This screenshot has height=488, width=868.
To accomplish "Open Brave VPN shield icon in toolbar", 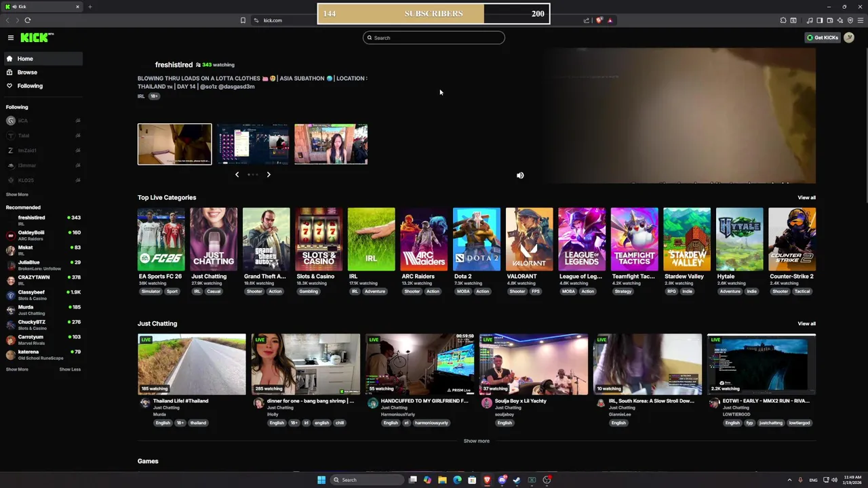I will pos(850,20).
